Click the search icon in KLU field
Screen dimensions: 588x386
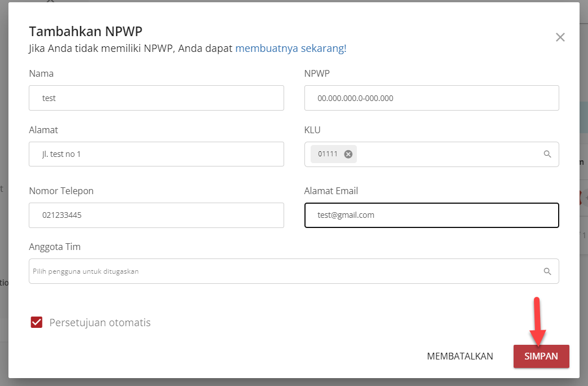click(547, 154)
